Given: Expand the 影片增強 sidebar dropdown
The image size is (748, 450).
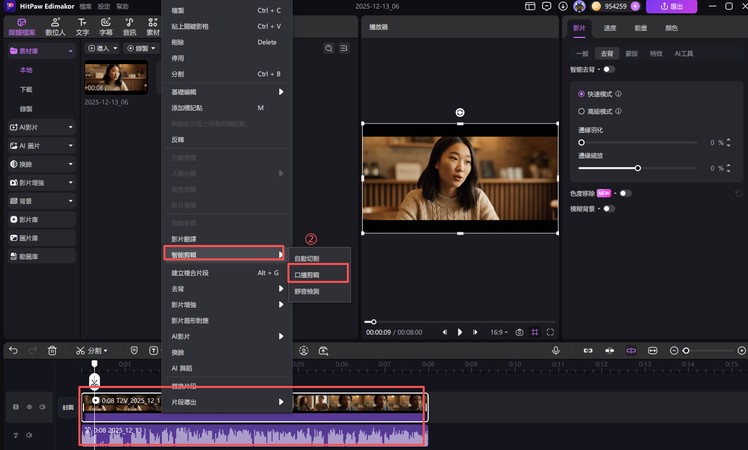Looking at the screenshot, I should click(71, 182).
